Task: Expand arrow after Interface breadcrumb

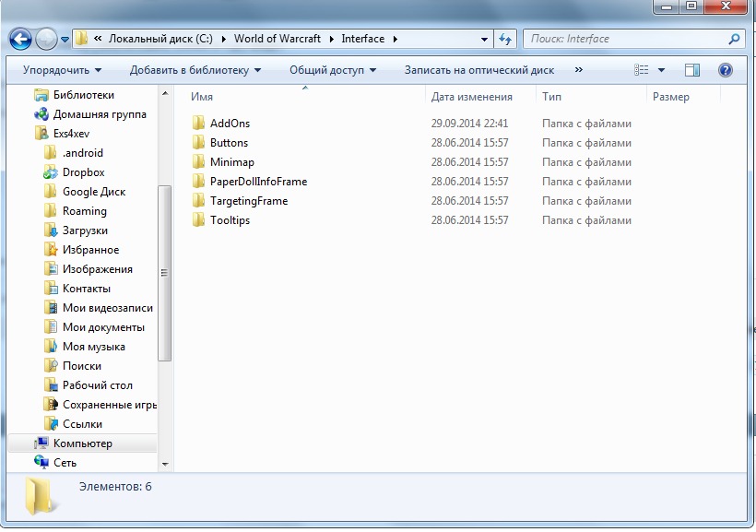Action: 395,40
